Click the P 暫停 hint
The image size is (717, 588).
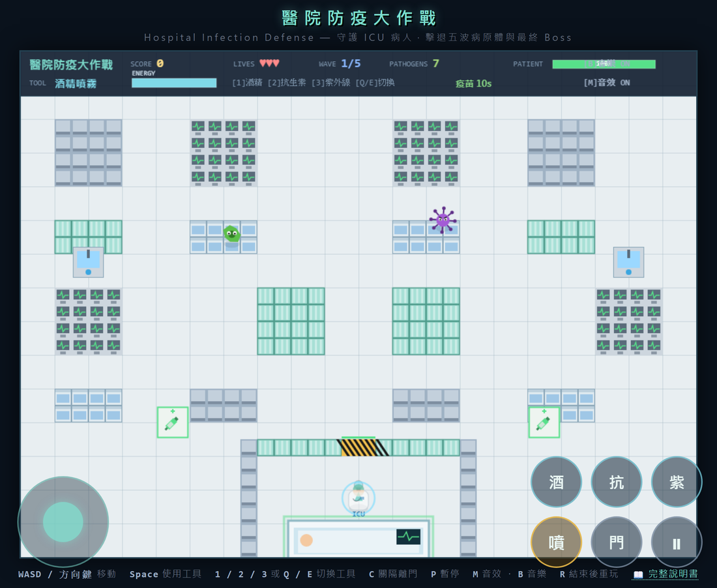point(445,574)
